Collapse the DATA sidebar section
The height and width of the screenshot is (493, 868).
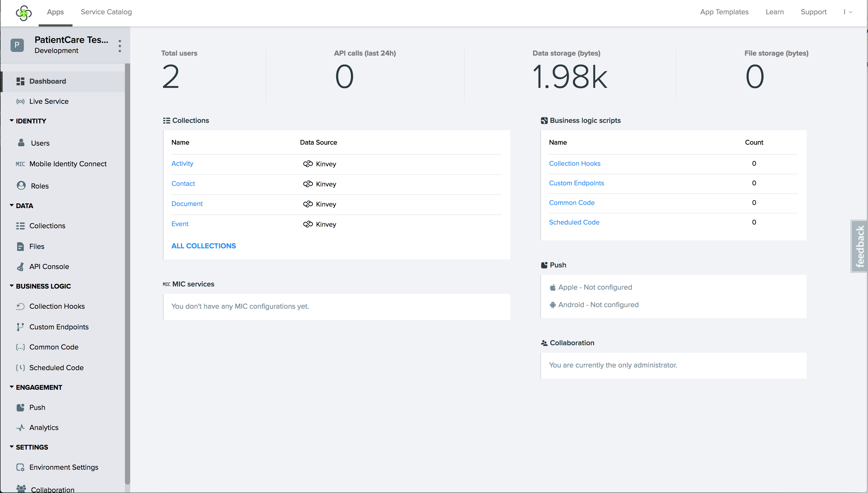(12, 205)
